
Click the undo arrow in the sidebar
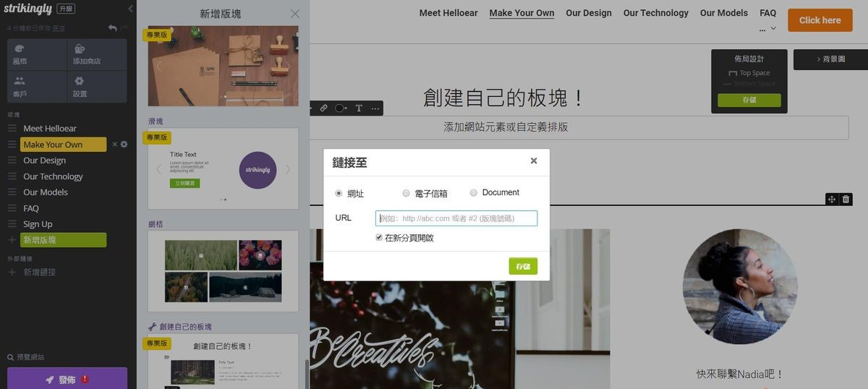tap(112, 28)
